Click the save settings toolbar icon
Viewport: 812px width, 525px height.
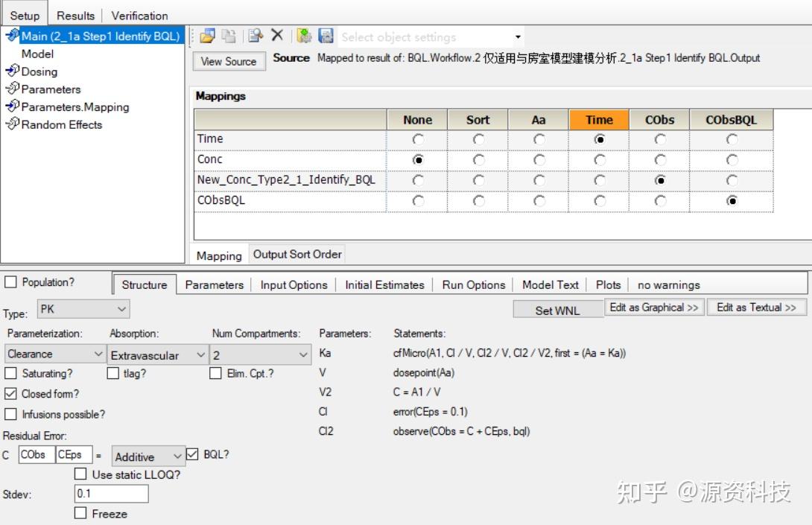tap(325, 35)
